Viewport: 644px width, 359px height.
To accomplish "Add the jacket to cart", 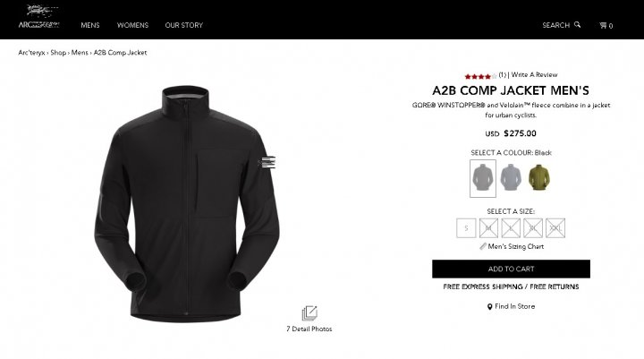I will coord(511,269).
